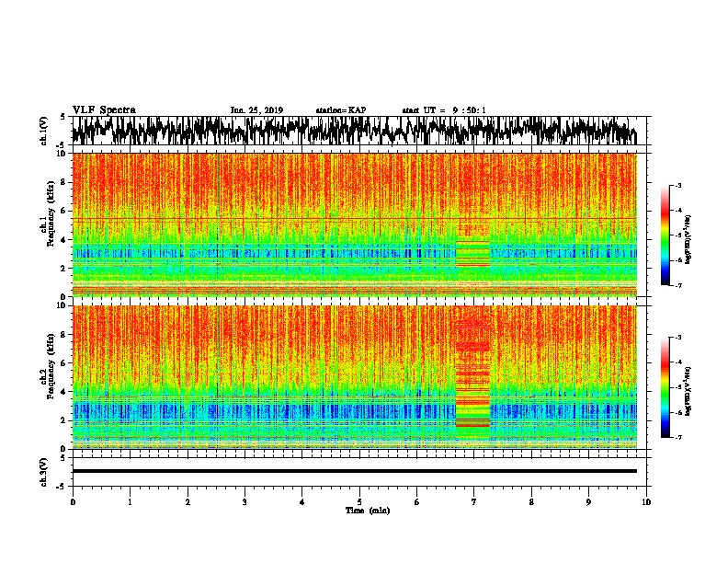728x563 pixels.
Task: Click the "8" tick label on the time axis
Action: click(531, 502)
